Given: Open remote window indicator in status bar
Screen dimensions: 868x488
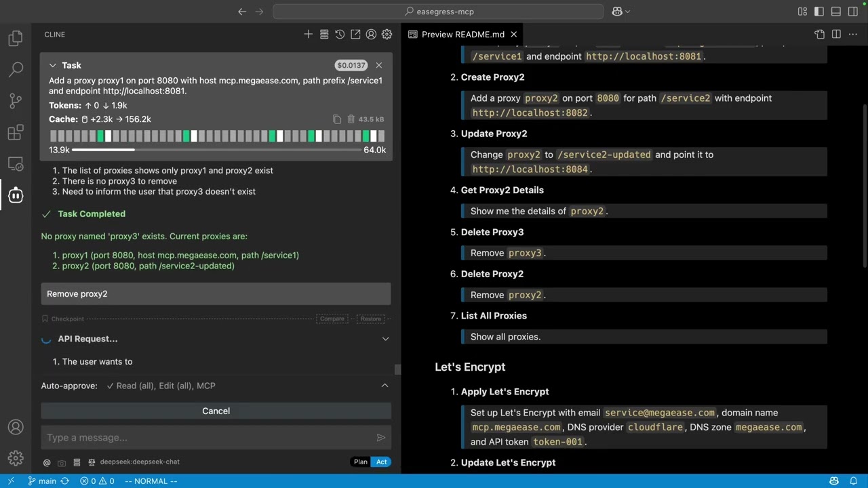Looking at the screenshot, I should pyautogui.click(x=11, y=481).
